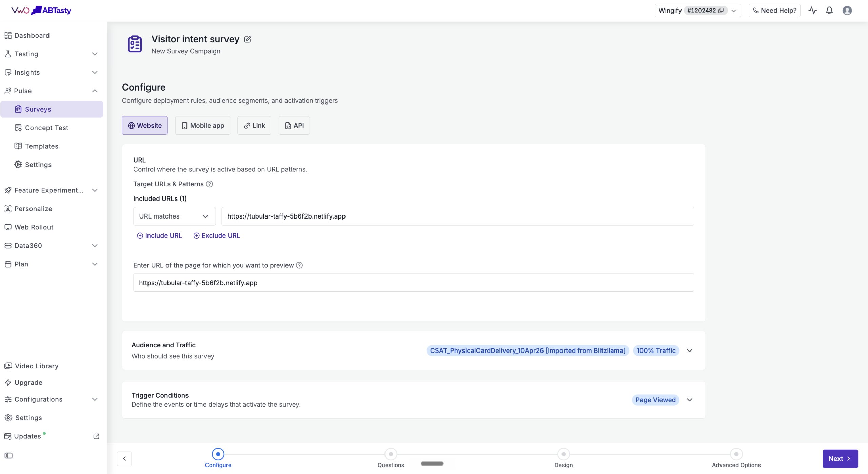The height and width of the screenshot is (474, 868).
Task: Collapse the sidebar panel icon
Action: [8, 456]
